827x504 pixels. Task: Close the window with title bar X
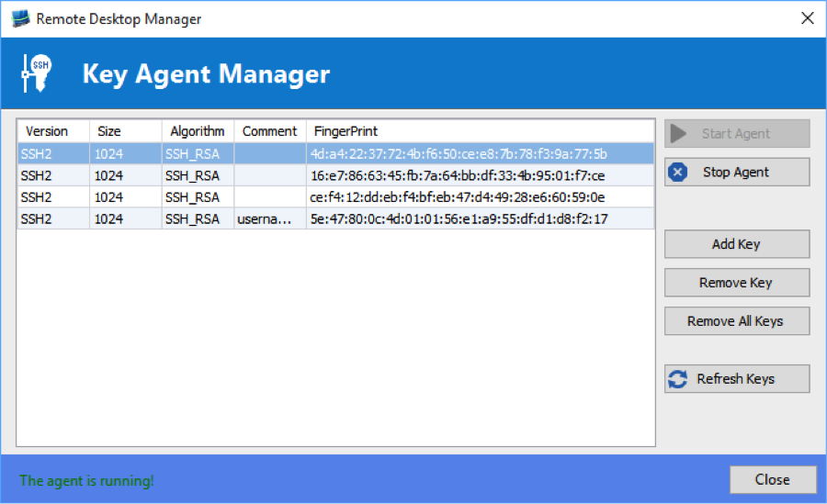pyautogui.click(x=807, y=18)
